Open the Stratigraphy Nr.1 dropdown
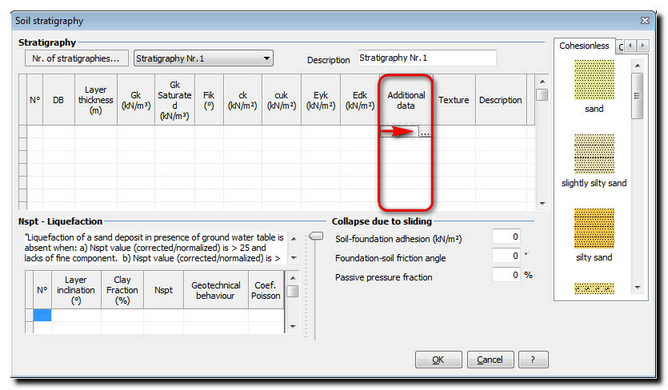Viewport: 668px width, 390px height. [x=203, y=58]
